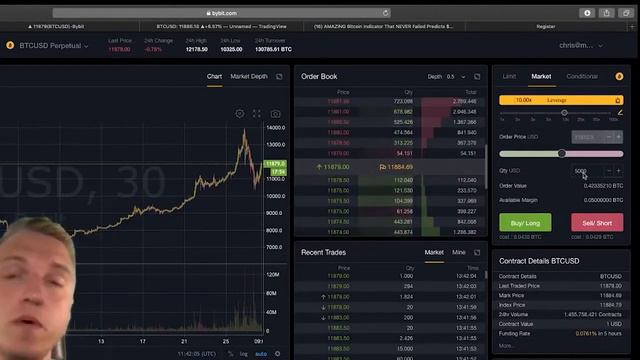Click the Buy/Long button

525,223
